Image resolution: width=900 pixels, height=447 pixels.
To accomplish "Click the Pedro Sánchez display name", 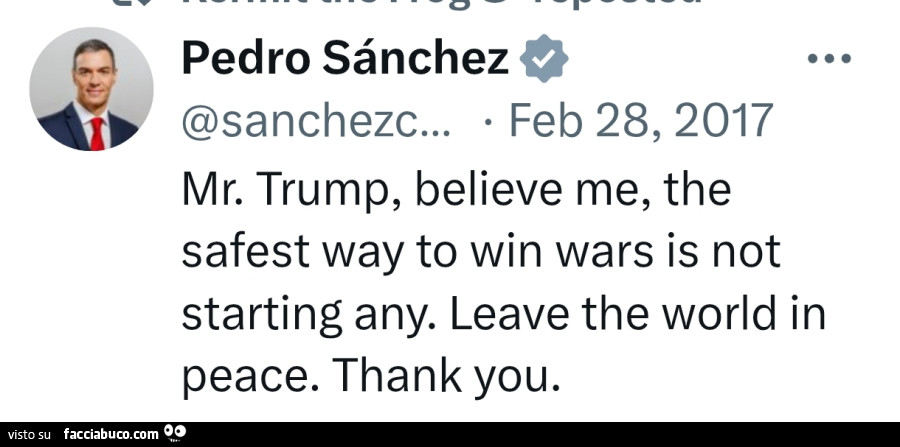I will point(345,60).
